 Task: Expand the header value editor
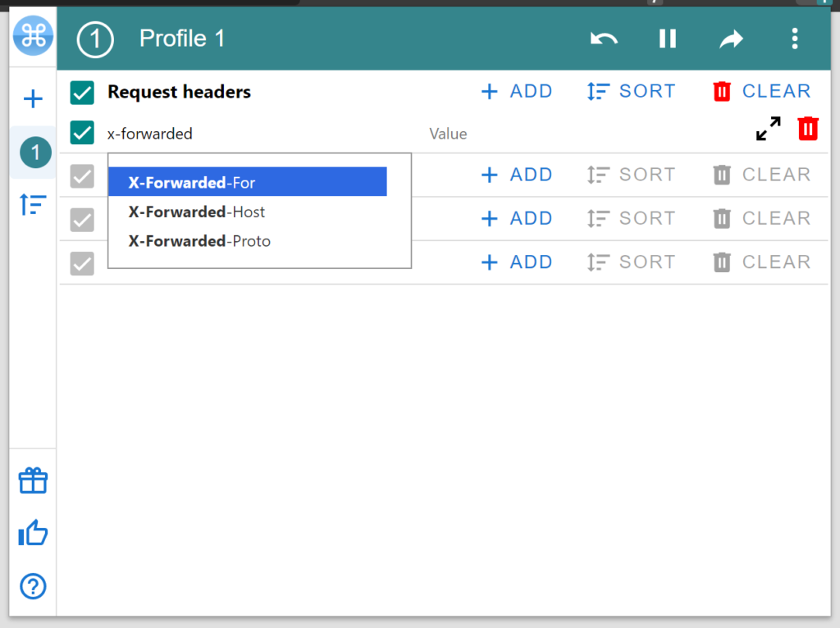(x=769, y=129)
